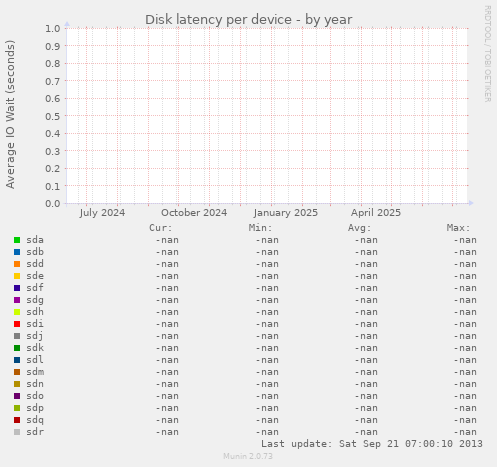Click the sdm Max -nan value
Viewport: 497px width, 467px height.
point(465,372)
